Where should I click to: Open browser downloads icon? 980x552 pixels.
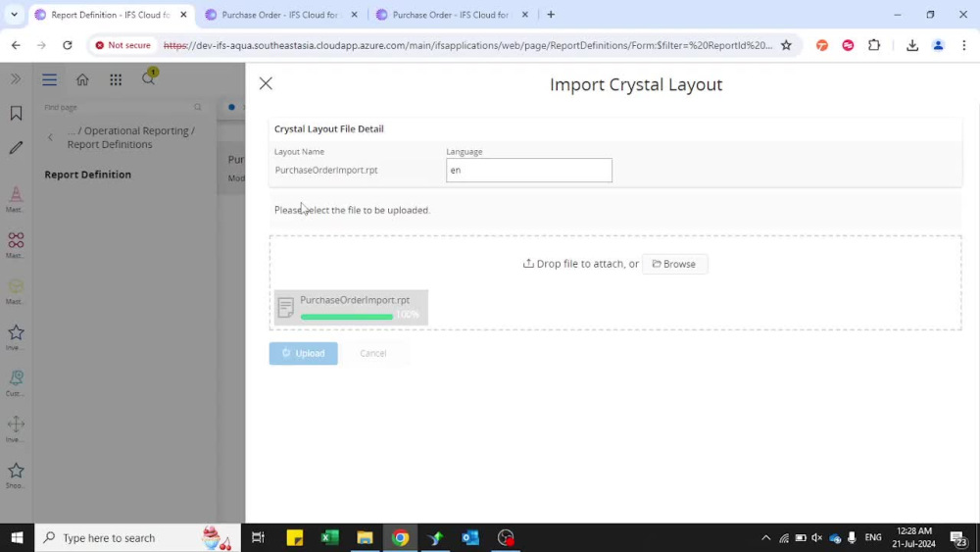coord(912,45)
